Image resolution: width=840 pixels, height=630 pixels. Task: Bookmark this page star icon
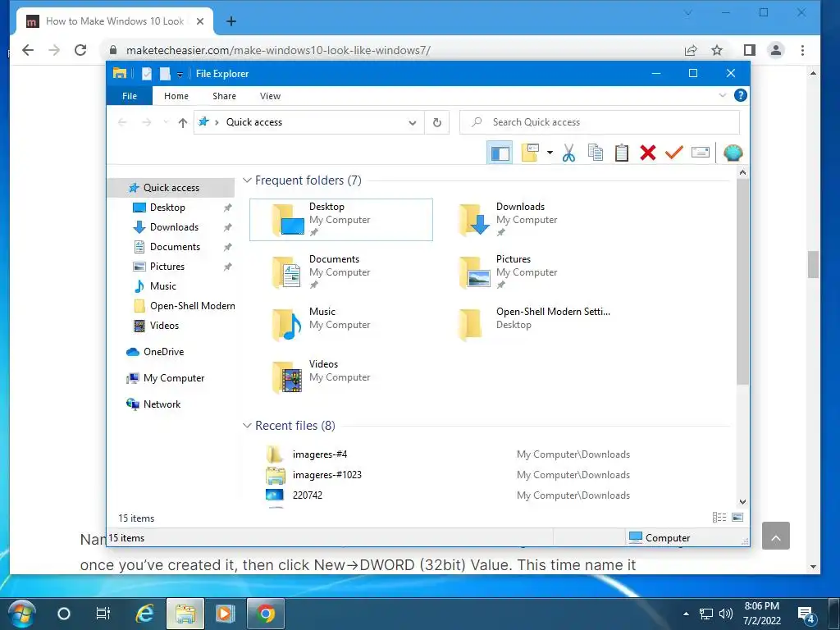tap(717, 50)
